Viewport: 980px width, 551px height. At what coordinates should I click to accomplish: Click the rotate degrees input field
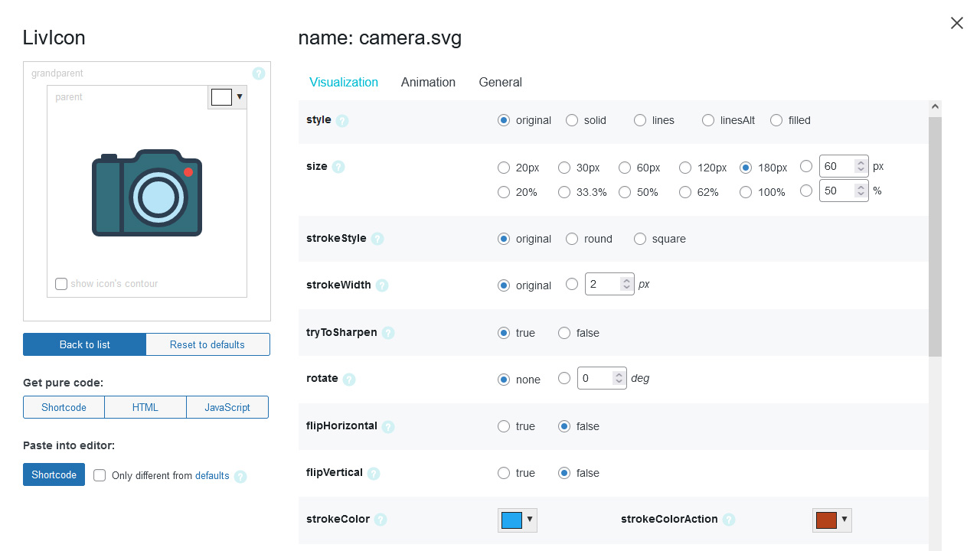click(x=595, y=378)
